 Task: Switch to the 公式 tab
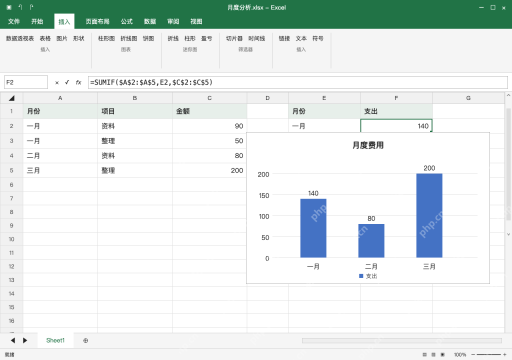tap(127, 22)
